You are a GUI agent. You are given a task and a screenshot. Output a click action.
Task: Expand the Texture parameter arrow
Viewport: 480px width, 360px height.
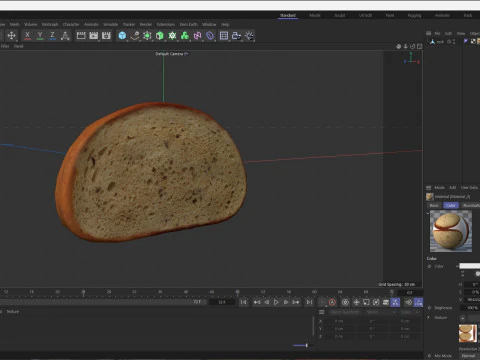429,317
